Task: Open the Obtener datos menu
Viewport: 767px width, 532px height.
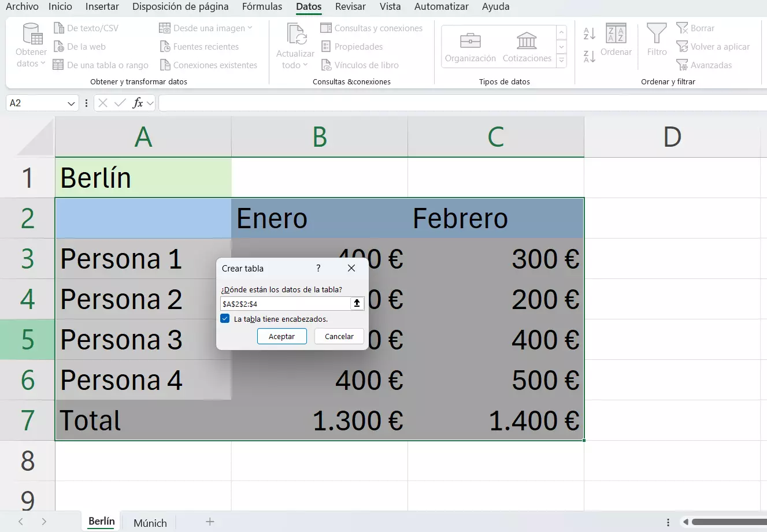Action: 30,46
